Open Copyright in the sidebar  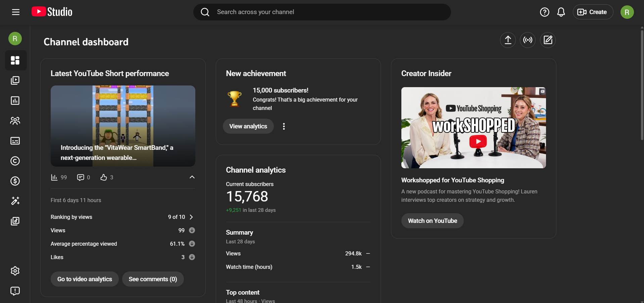(15, 161)
